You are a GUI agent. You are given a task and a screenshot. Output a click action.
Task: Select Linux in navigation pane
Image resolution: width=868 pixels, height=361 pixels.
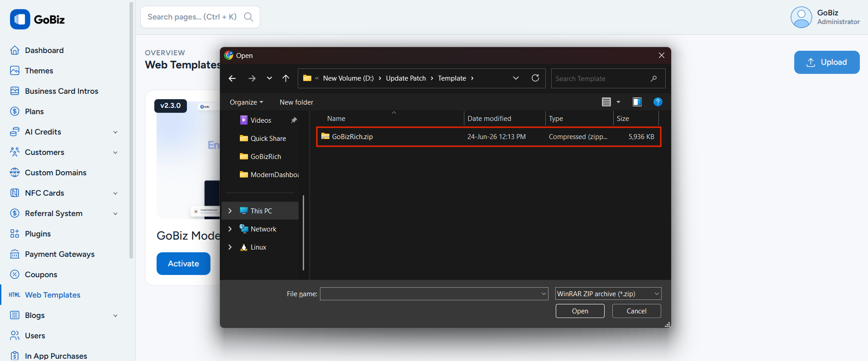(258, 247)
